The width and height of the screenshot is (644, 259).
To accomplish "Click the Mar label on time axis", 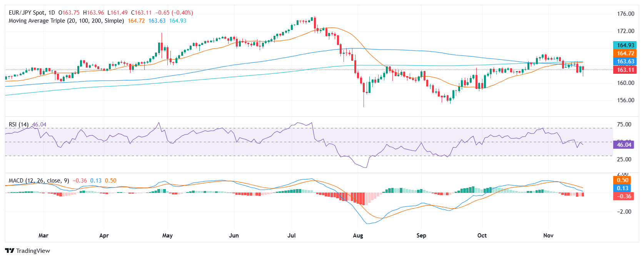I will (43, 236).
